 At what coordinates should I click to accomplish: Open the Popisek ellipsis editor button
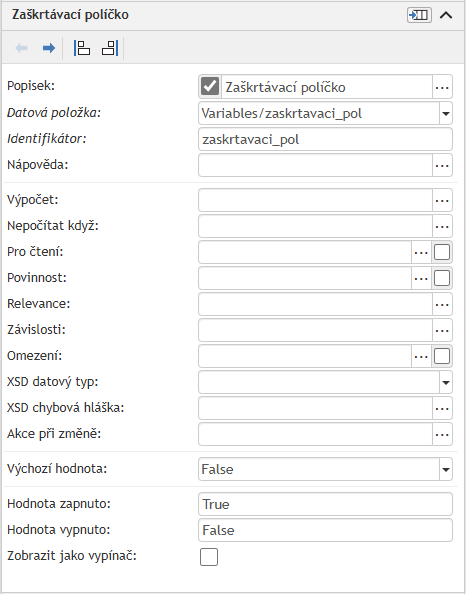(442, 87)
